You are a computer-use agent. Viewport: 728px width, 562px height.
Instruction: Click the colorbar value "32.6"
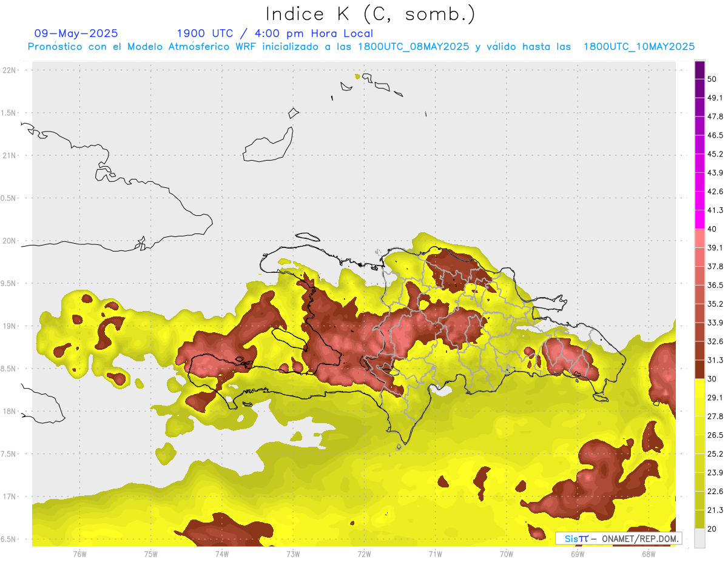coord(715,341)
